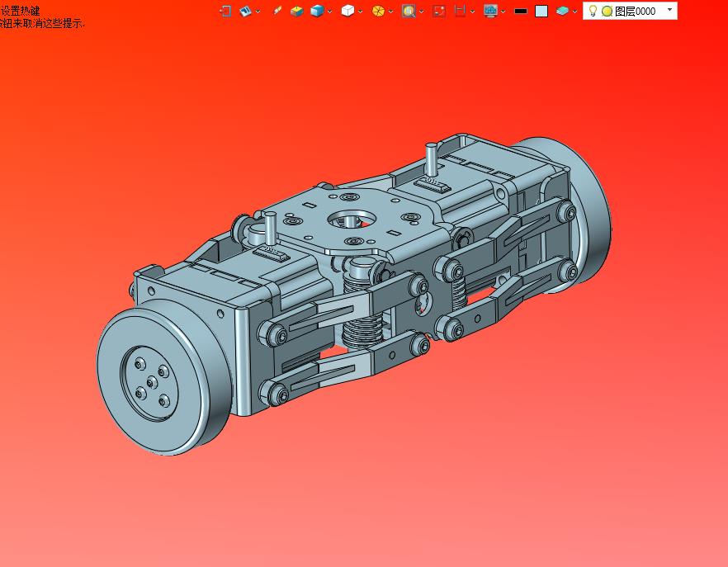
Task: Click the front wheel of the 3D model
Action: point(163,377)
